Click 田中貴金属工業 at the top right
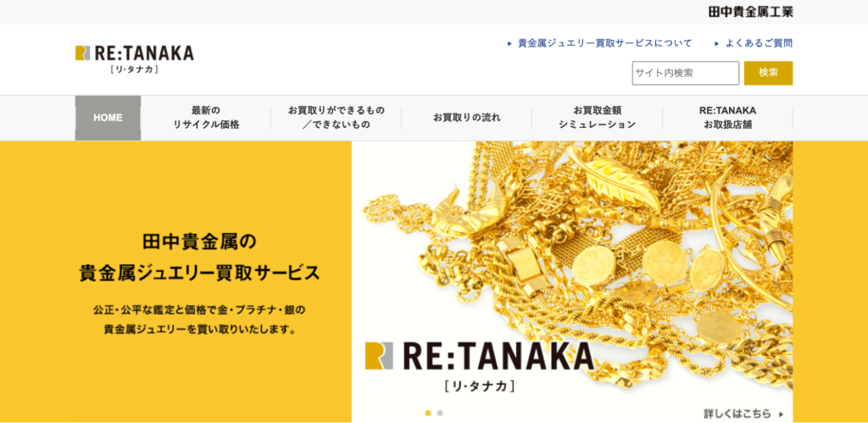This screenshot has width=868, height=423. point(751,12)
